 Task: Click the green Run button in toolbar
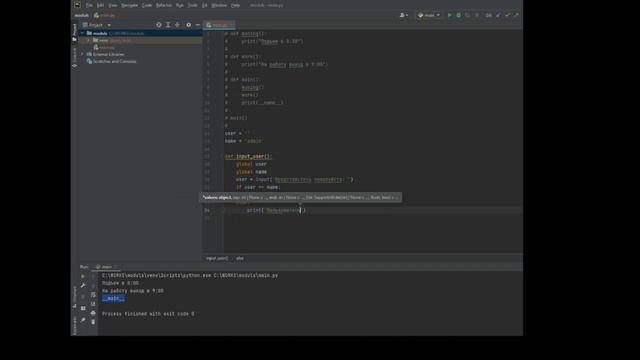pyautogui.click(x=449, y=15)
